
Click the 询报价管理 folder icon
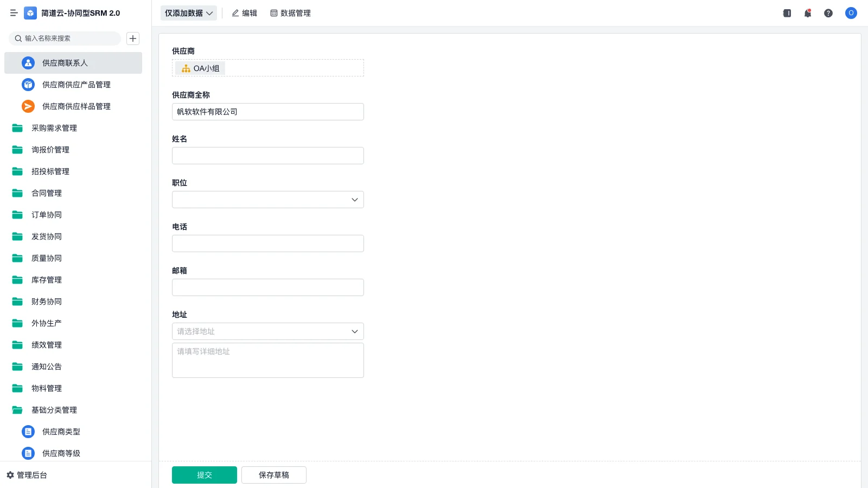pyautogui.click(x=17, y=150)
